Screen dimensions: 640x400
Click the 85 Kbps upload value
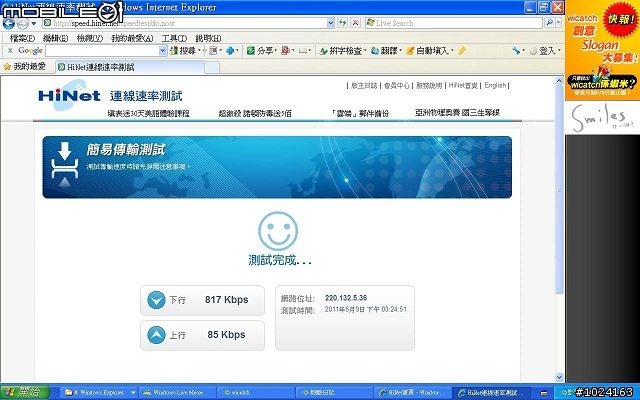[226, 335]
